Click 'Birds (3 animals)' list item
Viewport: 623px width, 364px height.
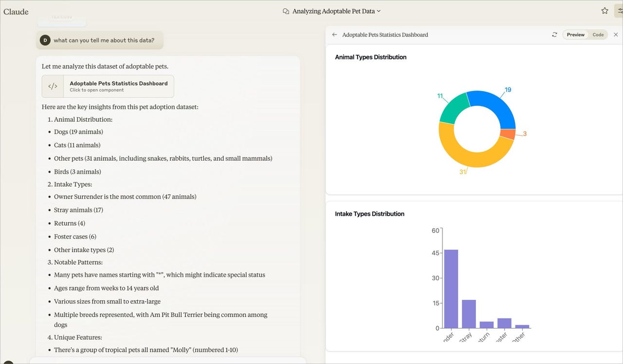click(77, 172)
